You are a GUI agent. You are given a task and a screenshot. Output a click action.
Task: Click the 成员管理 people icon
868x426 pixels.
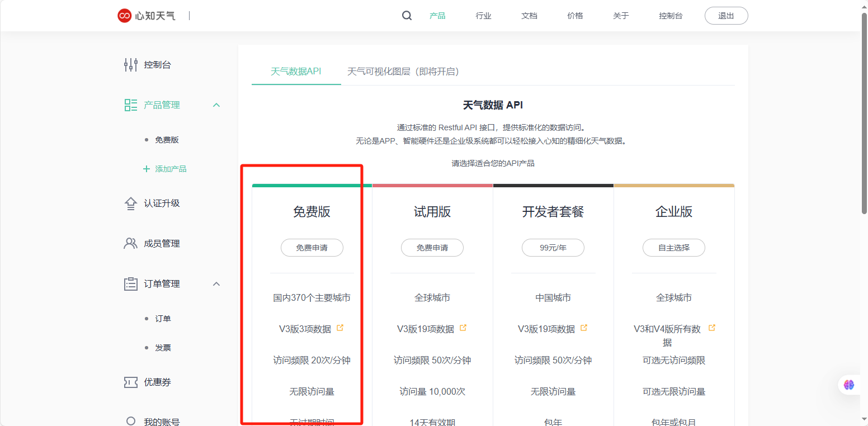tap(130, 244)
